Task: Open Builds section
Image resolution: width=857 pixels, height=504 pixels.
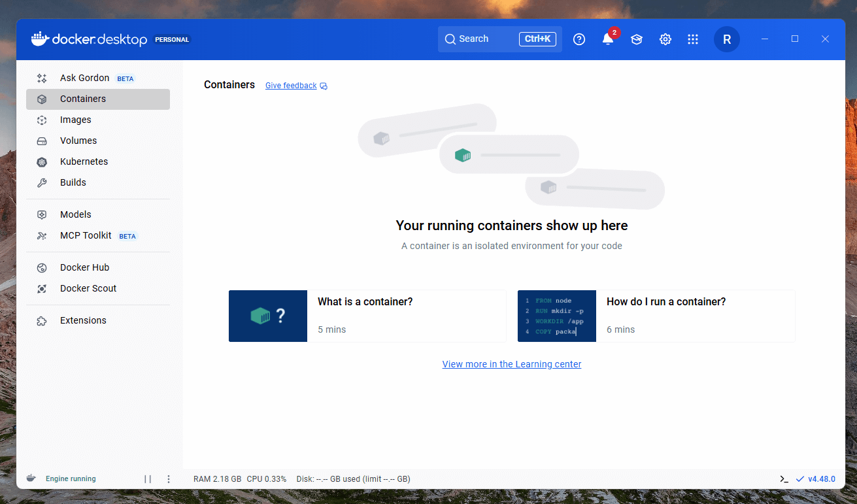Action: (x=98, y=182)
